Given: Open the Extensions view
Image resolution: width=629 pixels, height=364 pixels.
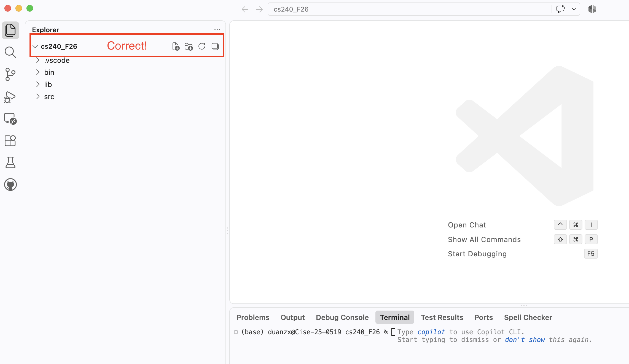Looking at the screenshot, I should pyautogui.click(x=10, y=141).
